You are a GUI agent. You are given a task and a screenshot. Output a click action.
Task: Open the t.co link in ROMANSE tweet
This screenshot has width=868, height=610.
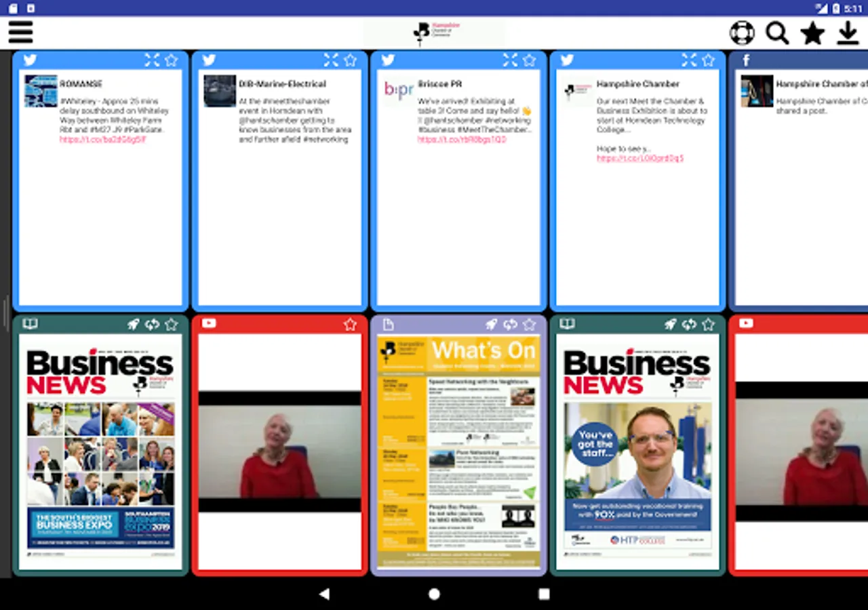[x=102, y=139]
